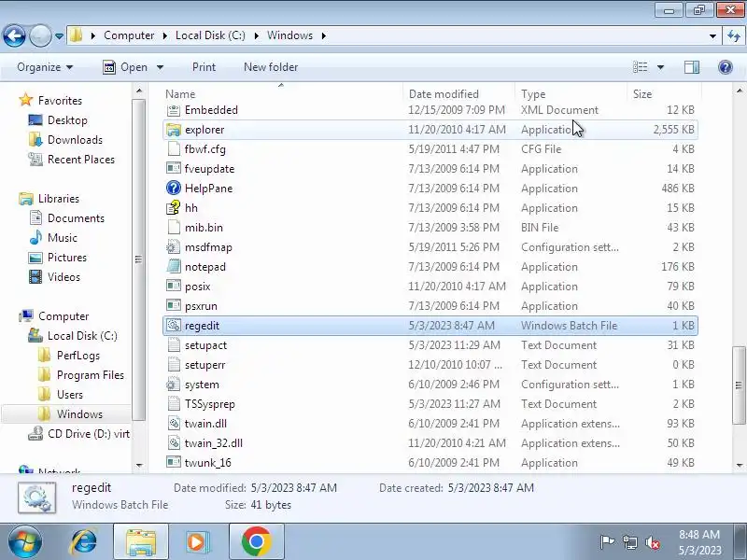This screenshot has width=747, height=560.
Task: Open the address bar history dropdown
Action: (x=712, y=35)
